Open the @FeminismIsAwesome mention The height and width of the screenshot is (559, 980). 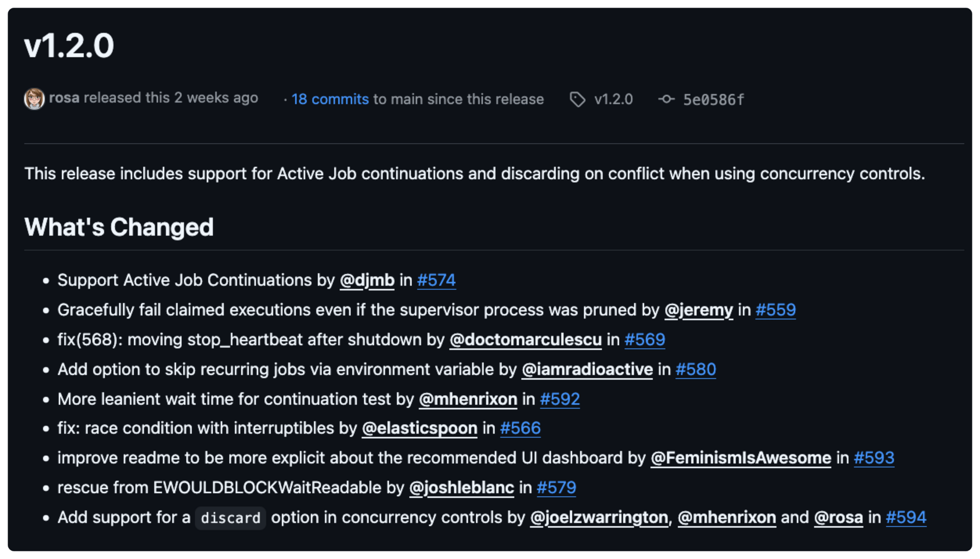tap(741, 457)
